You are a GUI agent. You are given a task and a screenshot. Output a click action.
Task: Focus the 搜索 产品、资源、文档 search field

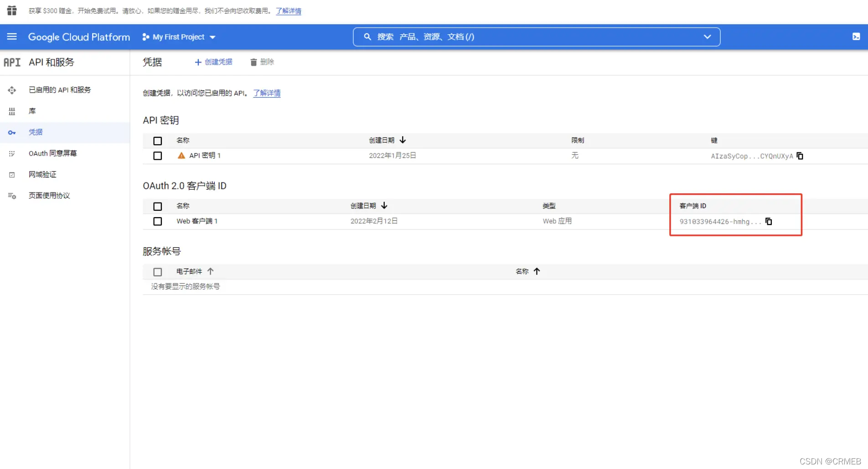(x=536, y=36)
